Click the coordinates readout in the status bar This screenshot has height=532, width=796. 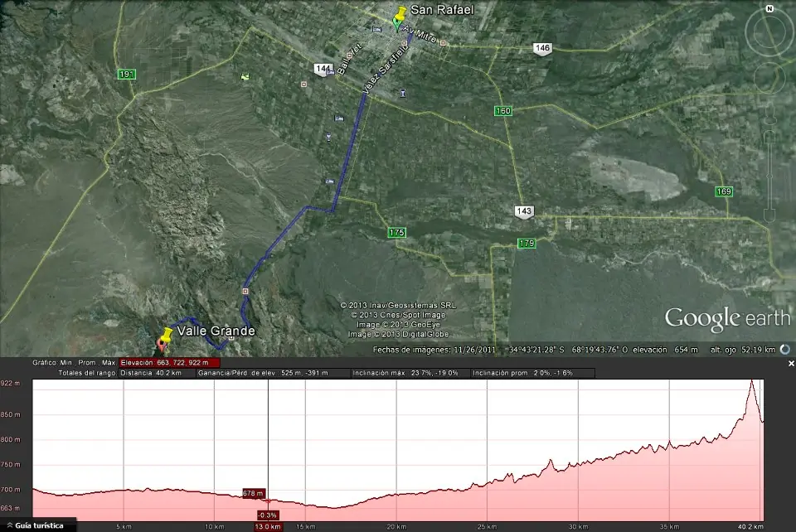[569, 350]
